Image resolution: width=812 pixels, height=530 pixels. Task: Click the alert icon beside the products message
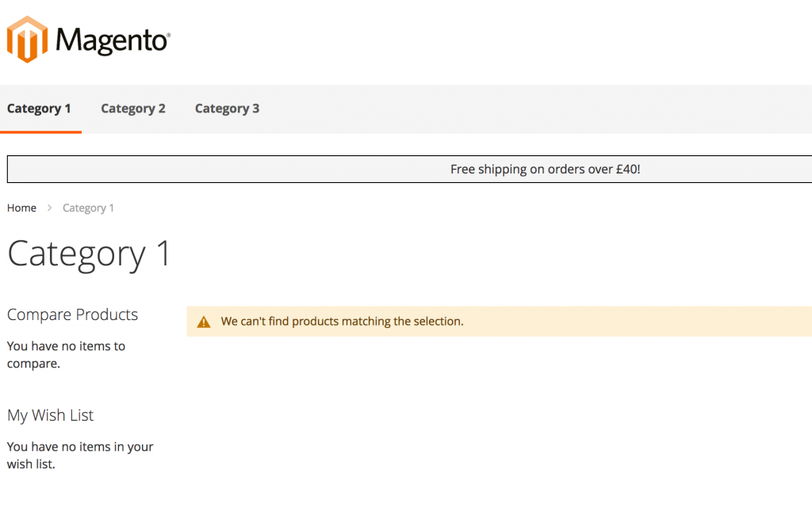click(x=204, y=321)
